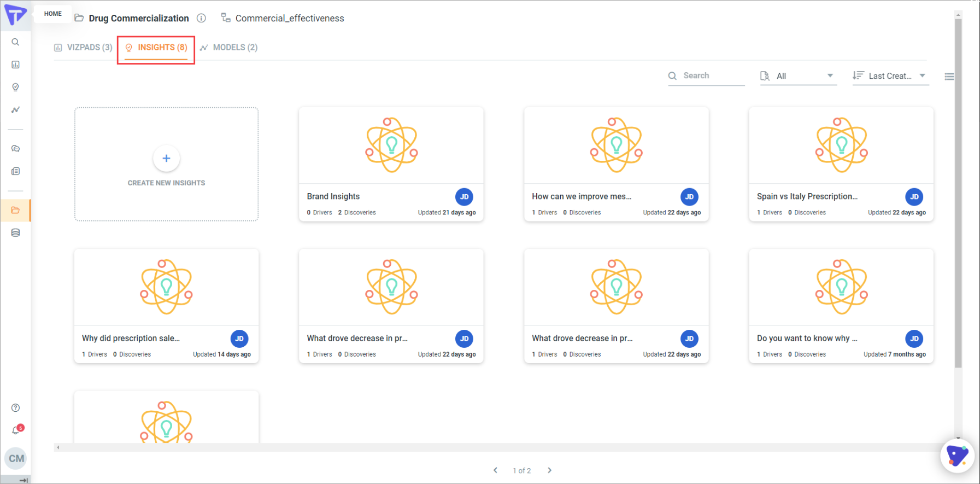Click the Search input field
980x484 pixels.
click(706, 76)
